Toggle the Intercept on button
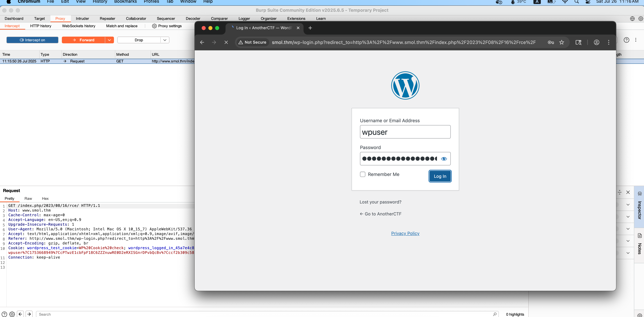This screenshot has height=317, width=644. (32, 40)
